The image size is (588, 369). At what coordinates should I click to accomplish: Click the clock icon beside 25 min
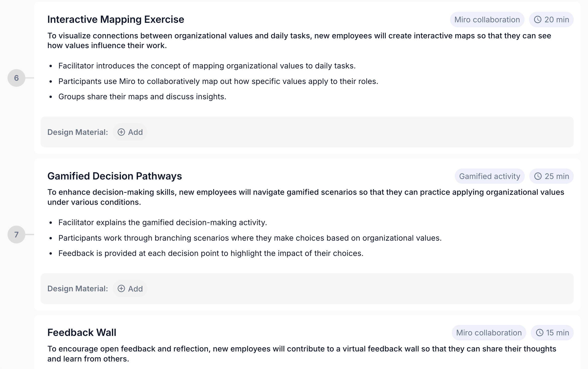[538, 176]
